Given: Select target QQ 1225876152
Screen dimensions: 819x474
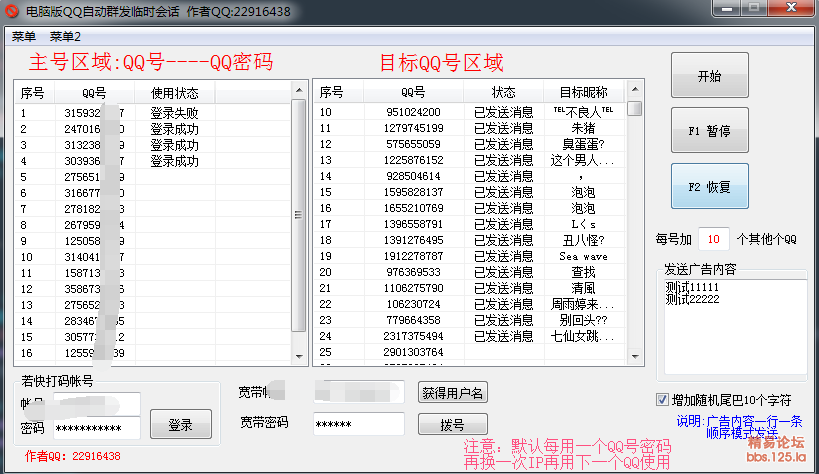Looking at the screenshot, I should [413, 160].
